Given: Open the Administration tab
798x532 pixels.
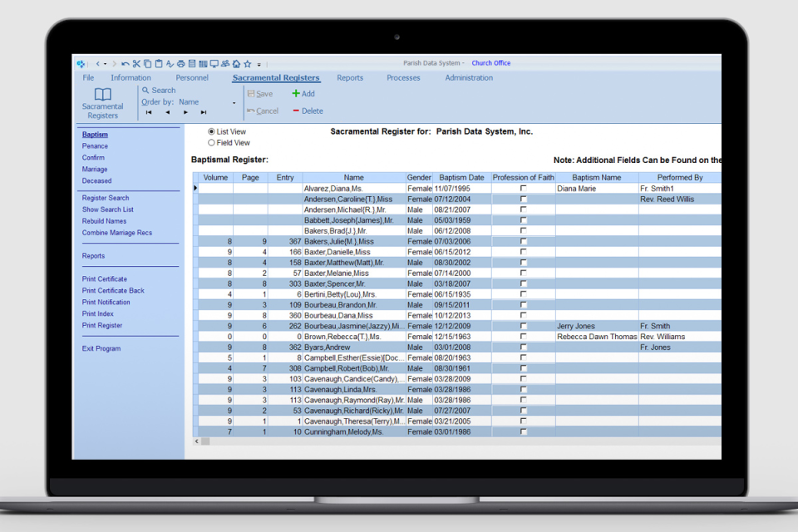Looking at the screenshot, I should pyautogui.click(x=469, y=78).
